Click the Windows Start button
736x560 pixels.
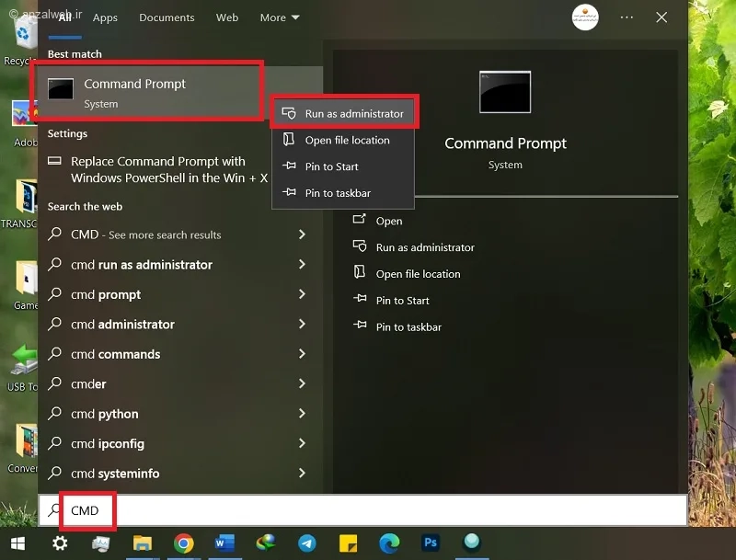click(17, 543)
